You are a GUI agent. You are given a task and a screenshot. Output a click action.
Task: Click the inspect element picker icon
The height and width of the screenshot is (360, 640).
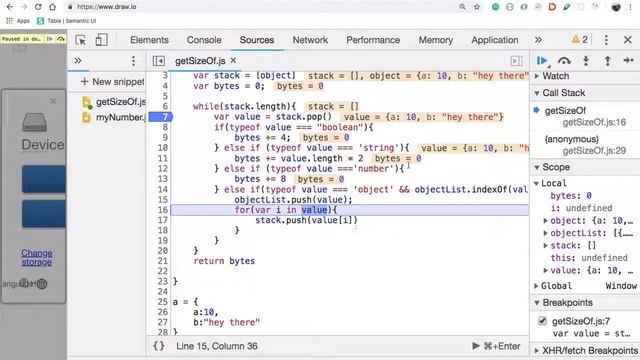tap(80, 40)
